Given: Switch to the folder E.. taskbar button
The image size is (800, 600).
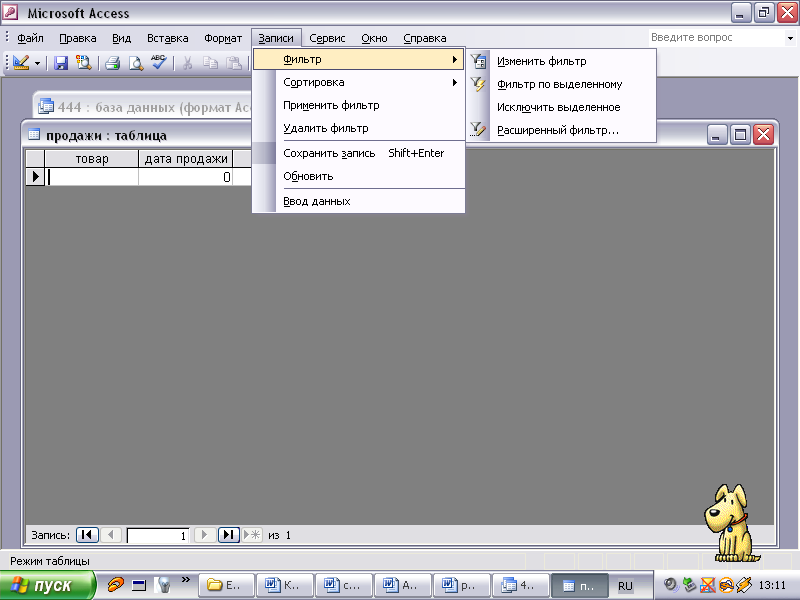Looking at the screenshot, I should (225, 585).
